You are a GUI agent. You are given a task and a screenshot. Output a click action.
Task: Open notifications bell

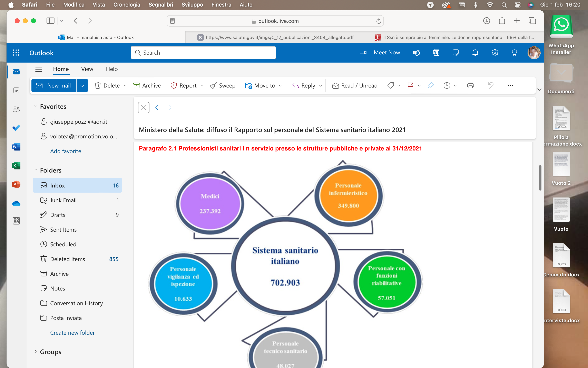click(475, 53)
